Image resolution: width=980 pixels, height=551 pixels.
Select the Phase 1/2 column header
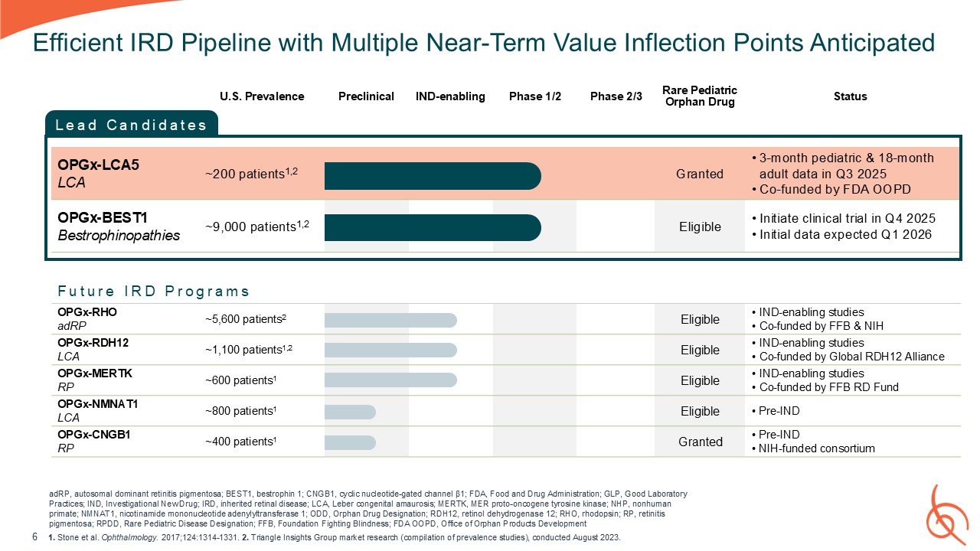[x=535, y=96]
